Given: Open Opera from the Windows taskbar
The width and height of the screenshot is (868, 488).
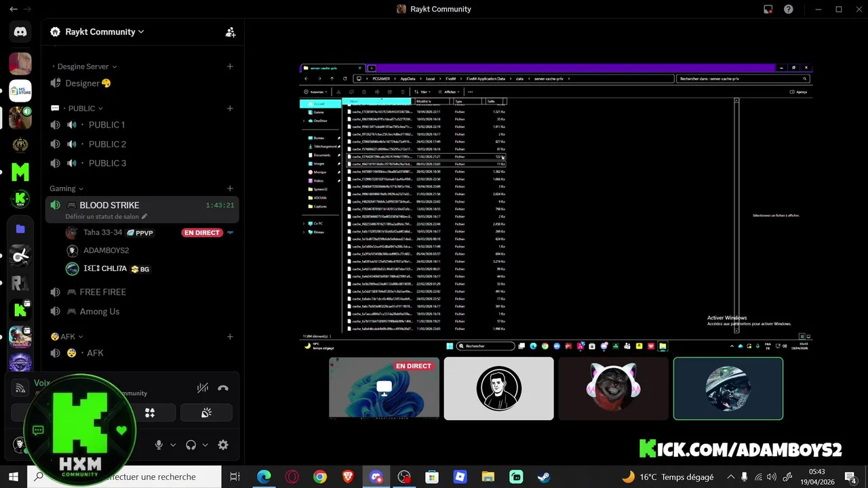Looking at the screenshot, I should [292, 476].
